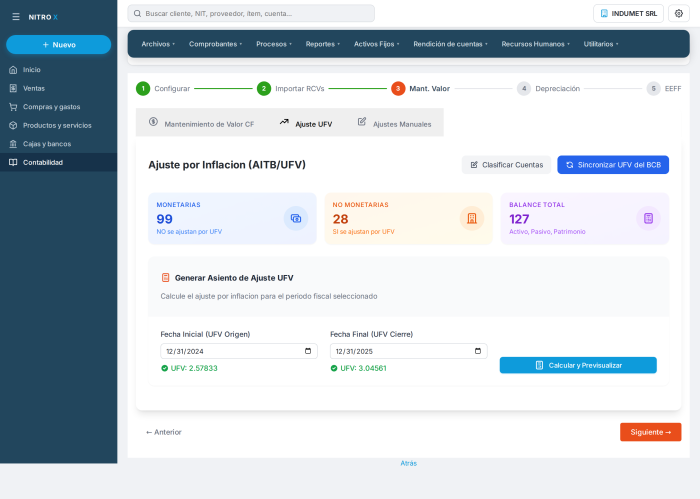Open Inicio in the sidebar
The height and width of the screenshot is (499, 700).
point(58,70)
